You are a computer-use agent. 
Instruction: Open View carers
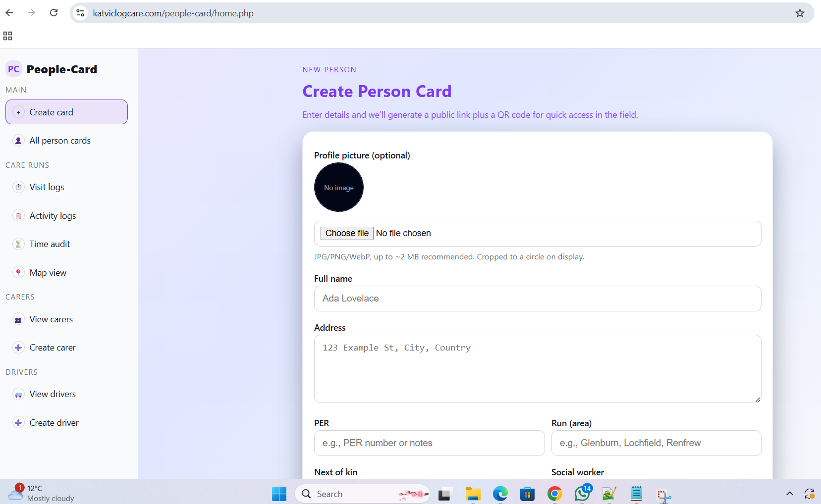click(x=51, y=319)
